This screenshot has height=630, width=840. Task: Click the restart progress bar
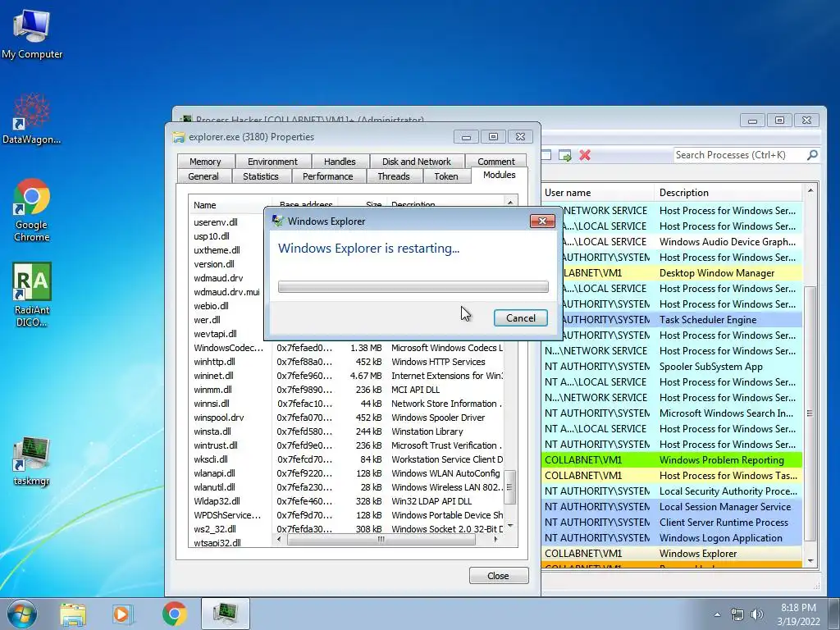(413, 286)
